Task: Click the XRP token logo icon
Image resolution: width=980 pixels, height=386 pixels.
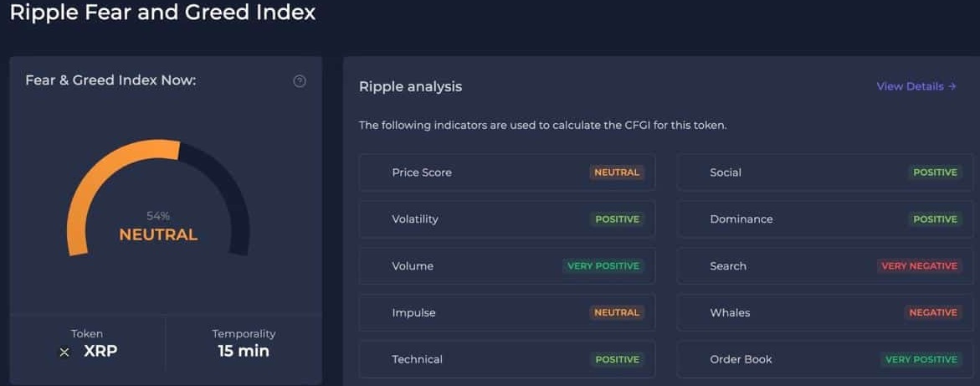Action: coord(64,353)
